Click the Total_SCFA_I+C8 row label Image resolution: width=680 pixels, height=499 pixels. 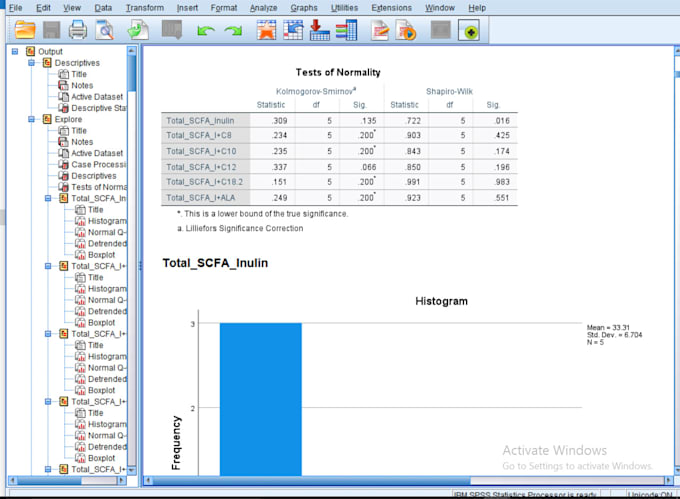pyautogui.click(x=199, y=135)
